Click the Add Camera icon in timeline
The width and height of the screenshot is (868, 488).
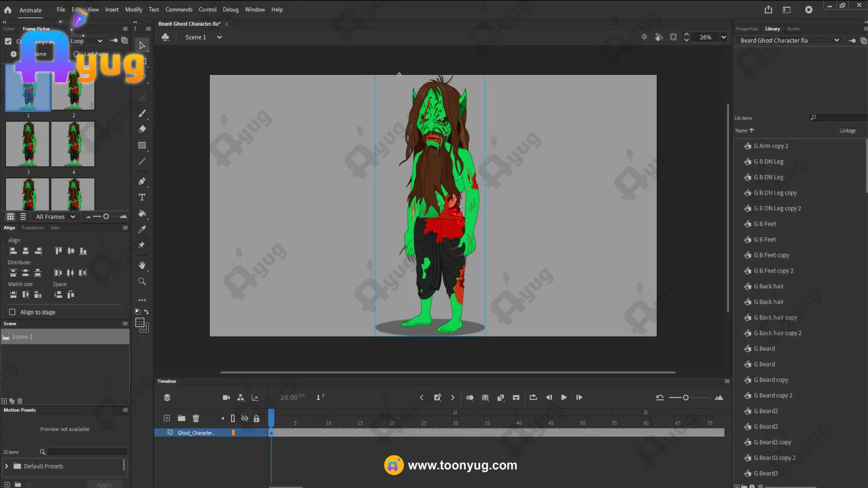[x=226, y=398]
